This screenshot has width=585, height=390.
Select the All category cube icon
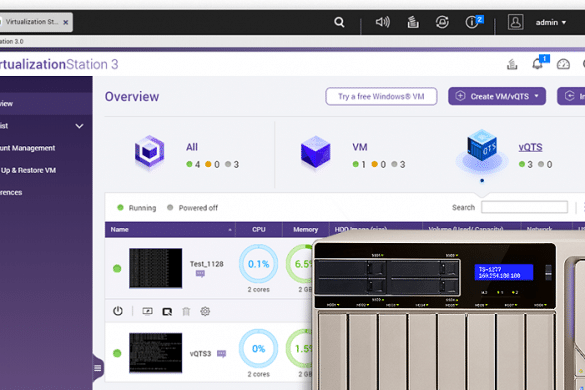coord(150,152)
